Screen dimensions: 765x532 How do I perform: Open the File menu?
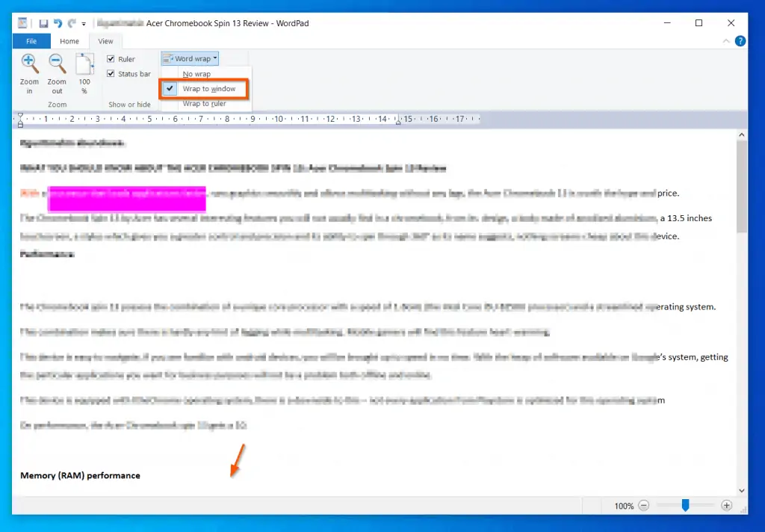(31, 42)
